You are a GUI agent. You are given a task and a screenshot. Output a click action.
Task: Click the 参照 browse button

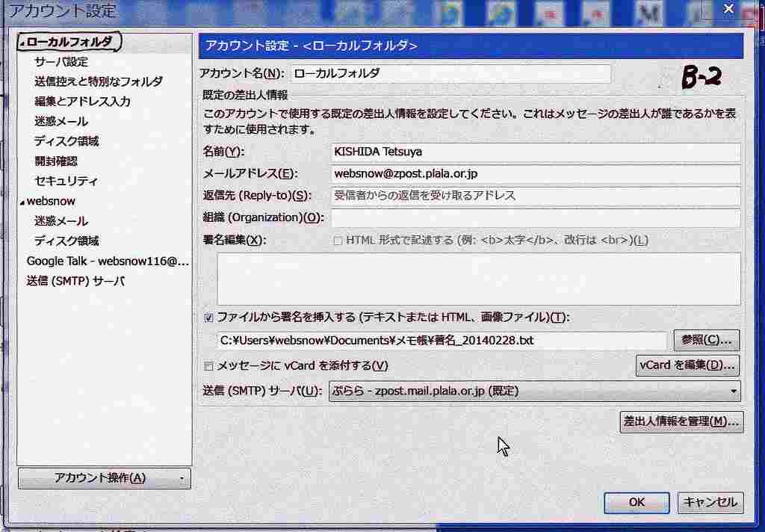point(706,340)
